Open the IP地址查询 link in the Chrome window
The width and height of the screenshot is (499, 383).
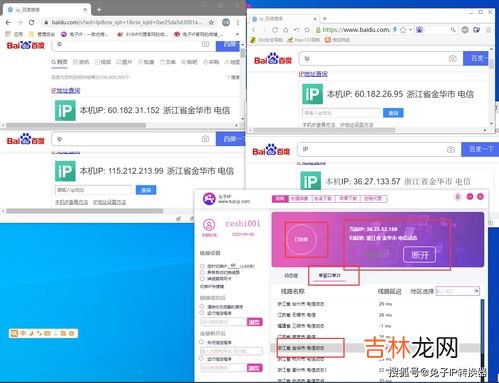(66, 90)
